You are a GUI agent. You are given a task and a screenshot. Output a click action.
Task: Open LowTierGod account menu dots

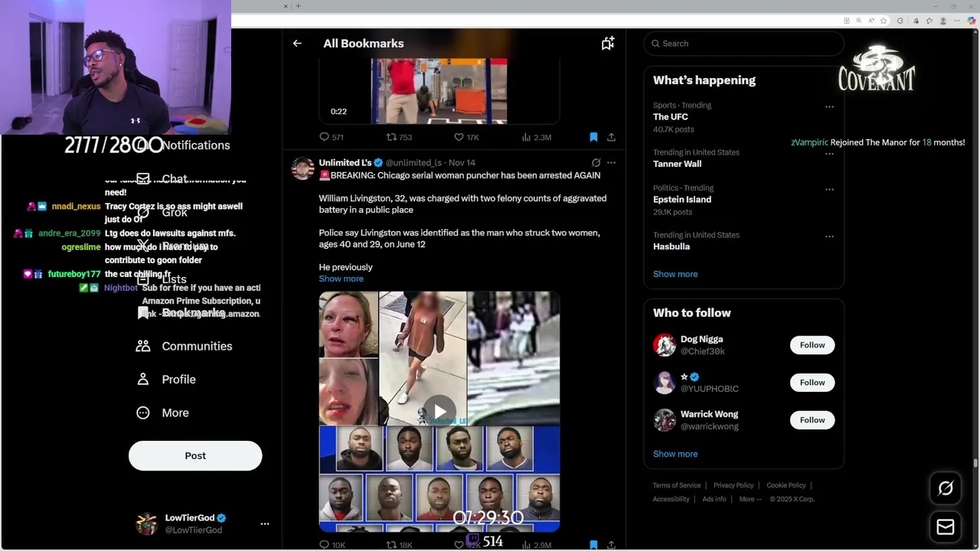pyautogui.click(x=265, y=524)
